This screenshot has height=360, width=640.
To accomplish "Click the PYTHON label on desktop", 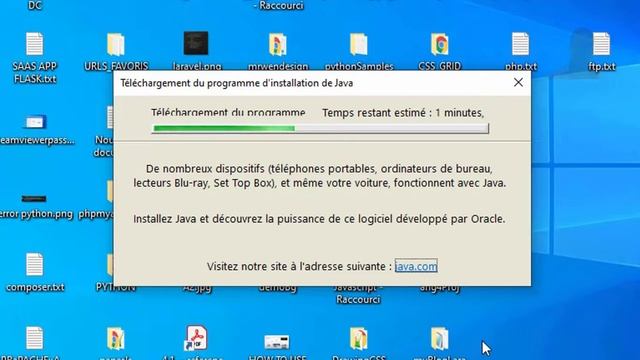I will coord(116,287).
